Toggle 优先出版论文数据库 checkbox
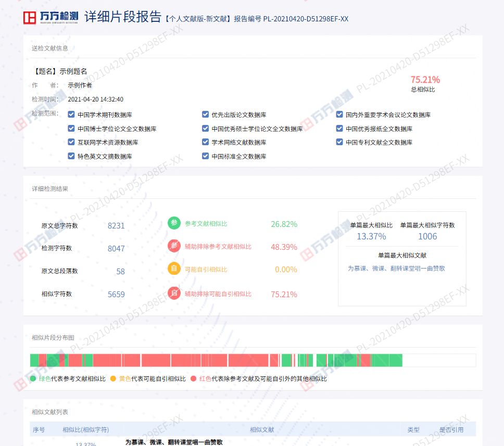Screen dimensions: 504x446 click(x=205, y=114)
